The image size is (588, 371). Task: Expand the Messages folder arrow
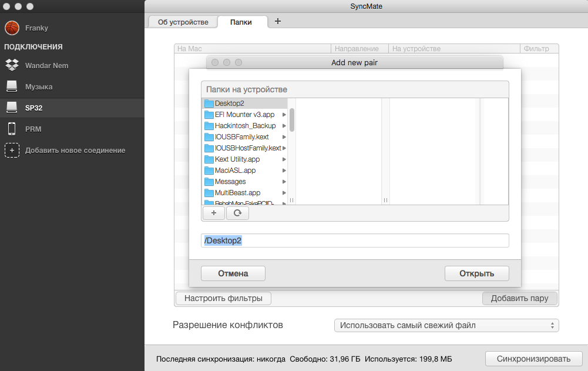click(x=284, y=182)
